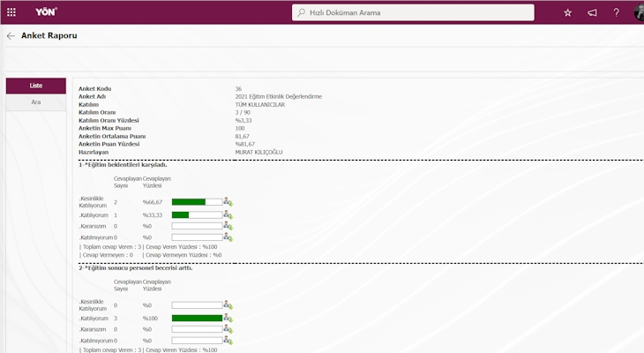View respondents for question 2 Katılıyorum

point(228,318)
